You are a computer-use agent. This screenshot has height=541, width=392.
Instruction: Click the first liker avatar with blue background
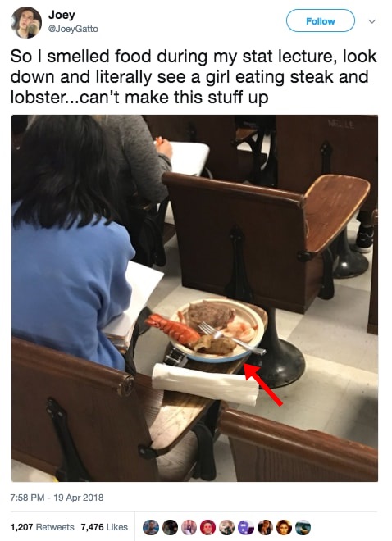click(151, 527)
